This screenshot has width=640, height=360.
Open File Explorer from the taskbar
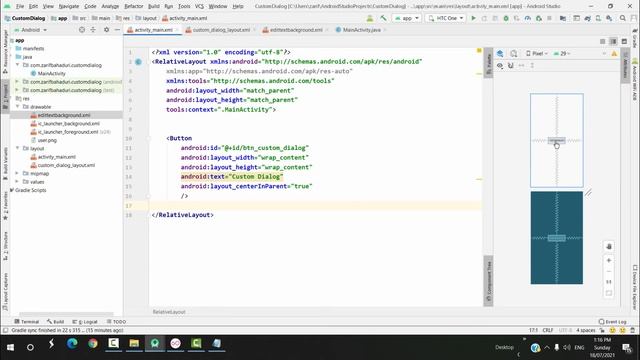[x=134, y=343]
